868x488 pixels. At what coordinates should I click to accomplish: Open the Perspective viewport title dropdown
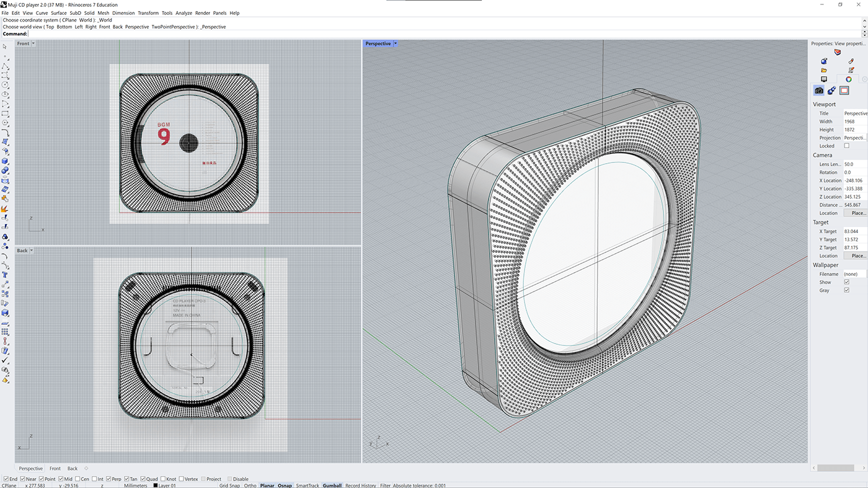[395, 43]
